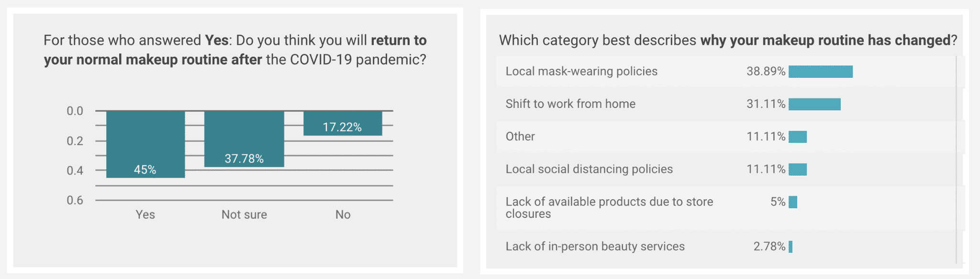Select the Local social distancing policies row
The height and width of the screenshot is (279, 980).
726,169
